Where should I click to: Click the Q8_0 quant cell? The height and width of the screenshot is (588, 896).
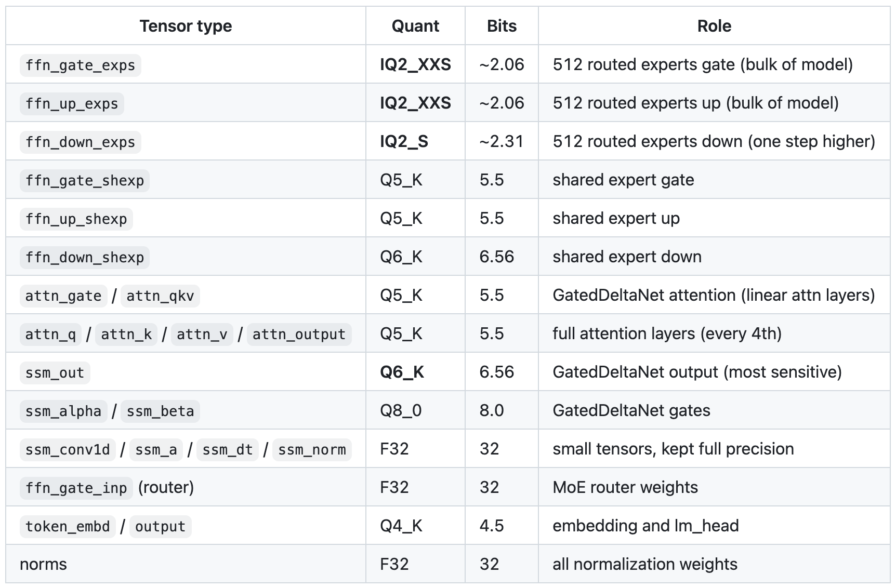coord(401,410)
